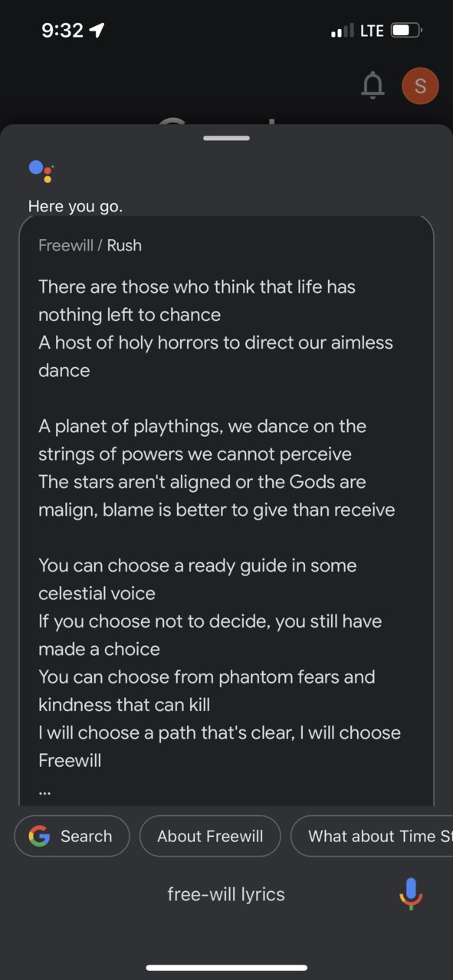Tap the drag handle atop Assistant sheet
Screen dimensions: 453x980
click(x=226, y=138)
